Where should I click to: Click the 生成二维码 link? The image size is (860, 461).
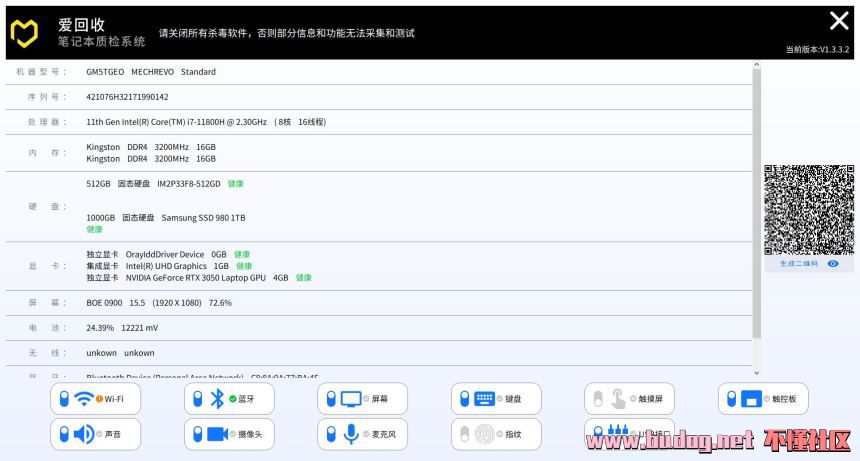tap(799, 264)
